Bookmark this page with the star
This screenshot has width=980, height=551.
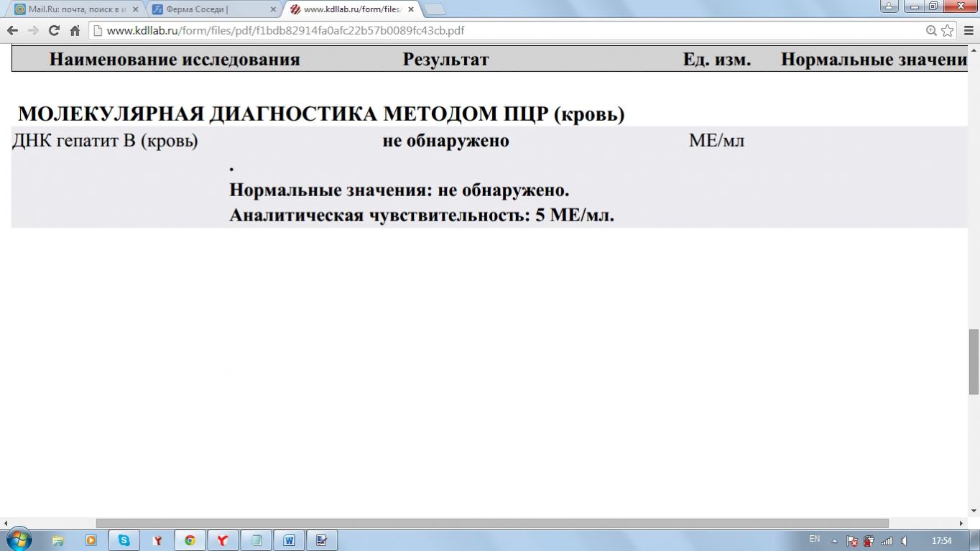click(x=948, y=31)
